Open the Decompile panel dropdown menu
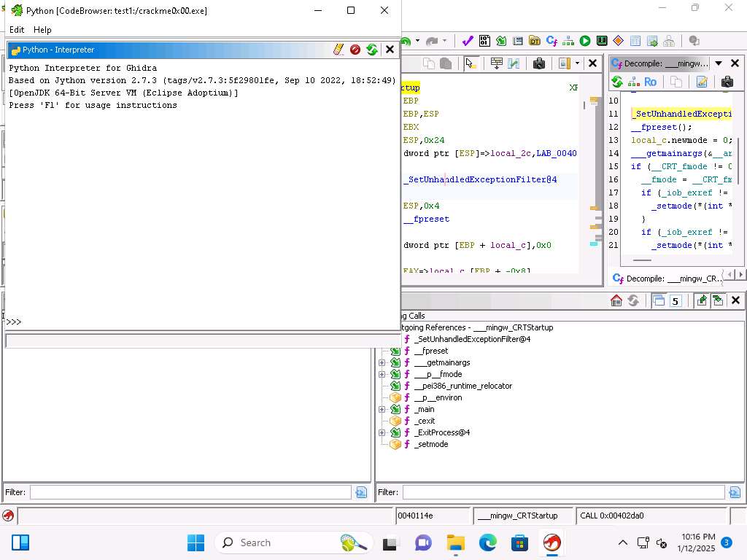The height and width of the screenshot is (560, 747). click(x=719, y=63)
